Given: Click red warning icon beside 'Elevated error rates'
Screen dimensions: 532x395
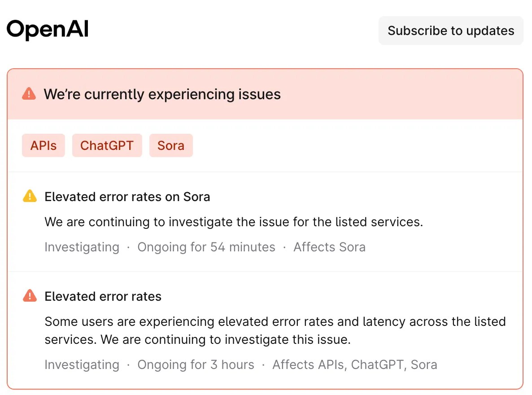Looking at the screenshot, I should [x=30, y=296].
